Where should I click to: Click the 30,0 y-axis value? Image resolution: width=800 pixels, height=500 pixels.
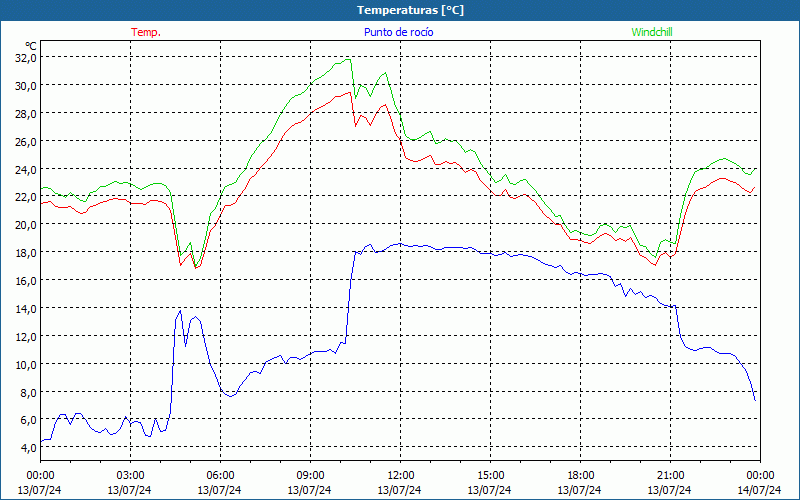tap(26, 86)
